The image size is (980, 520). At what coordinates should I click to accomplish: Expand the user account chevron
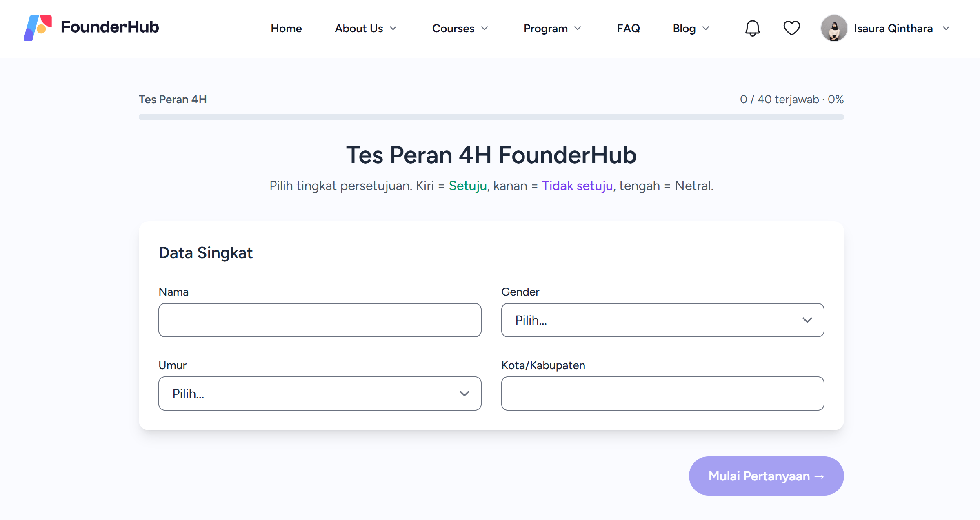946,28
